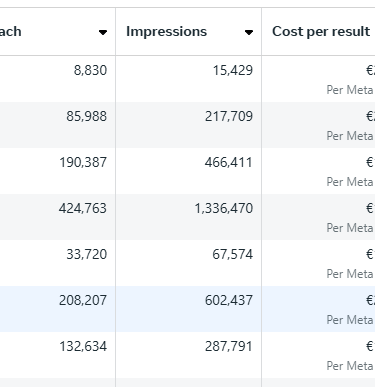Click the 424,763 reach value
The width and height of the screenshot is (375, 387).
coord(83,208)
